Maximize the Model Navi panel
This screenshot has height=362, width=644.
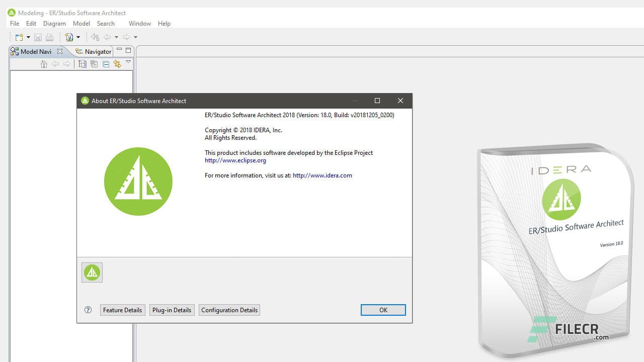click(x=127, y=50)
